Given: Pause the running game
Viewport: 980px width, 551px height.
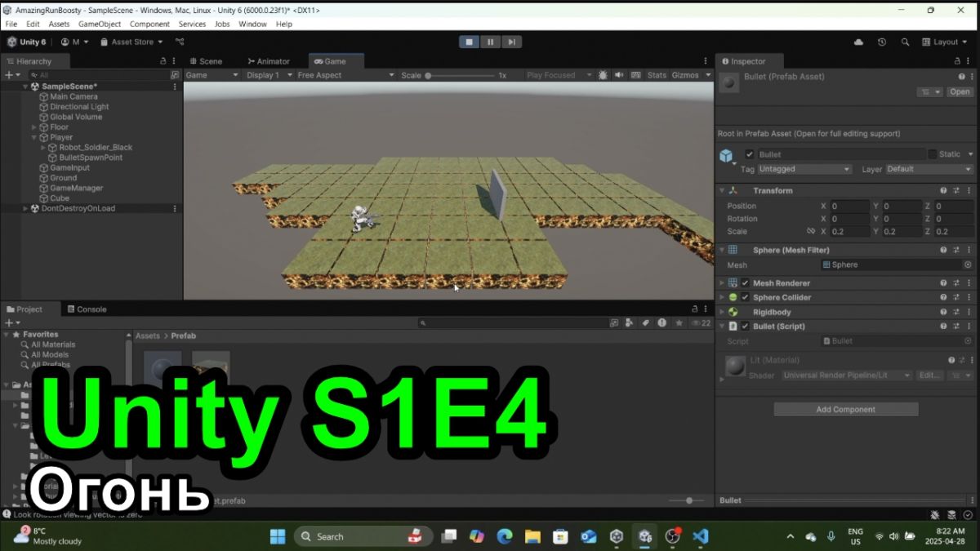Looking at the screenshot, I should coord(491,42).
